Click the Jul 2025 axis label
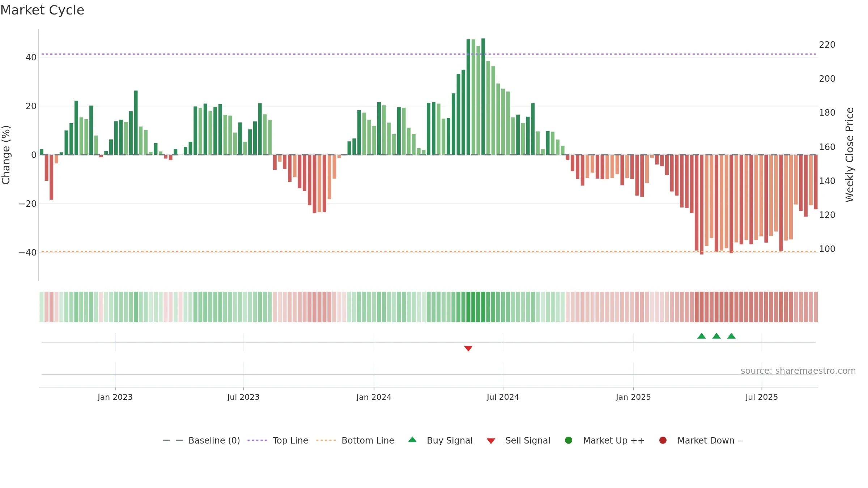868x488 pixels. pos(762,397)
